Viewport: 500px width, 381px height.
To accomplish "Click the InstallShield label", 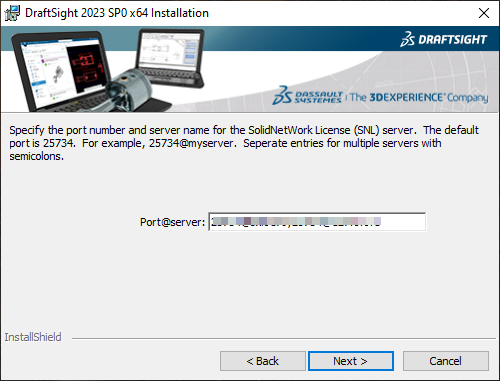I will (33, 337).
